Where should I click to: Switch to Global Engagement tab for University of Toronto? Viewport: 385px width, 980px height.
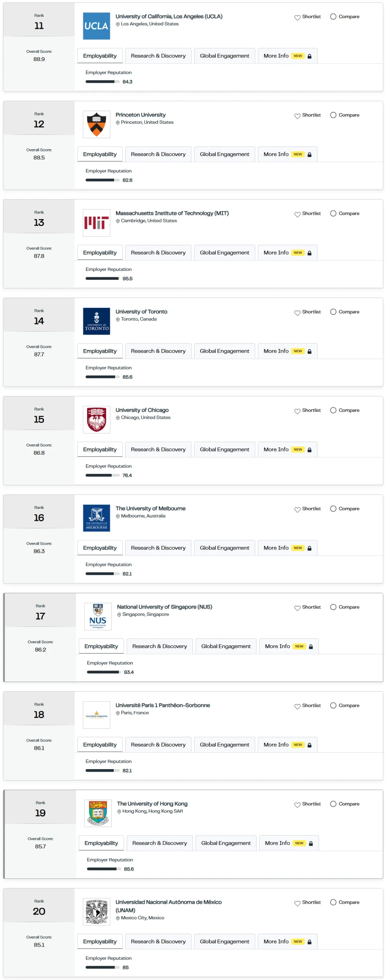[x=224, y=351]
